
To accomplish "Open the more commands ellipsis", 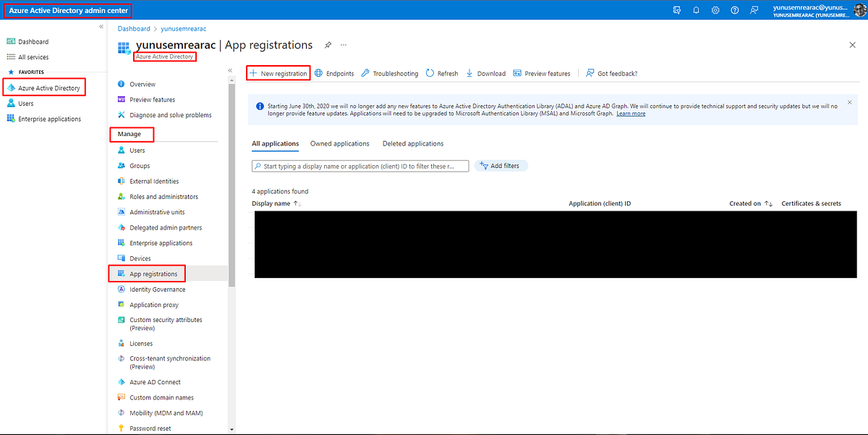I will [343, 45].
